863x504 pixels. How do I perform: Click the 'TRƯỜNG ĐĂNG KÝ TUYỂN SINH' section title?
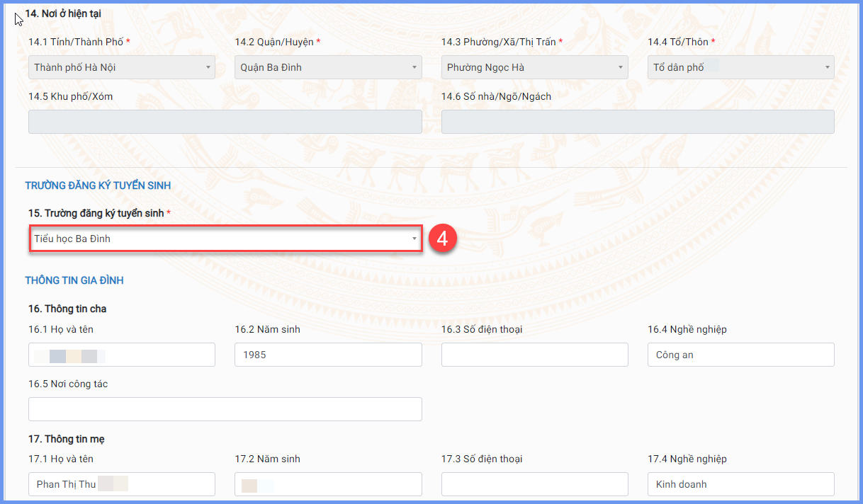click(98, 185)
